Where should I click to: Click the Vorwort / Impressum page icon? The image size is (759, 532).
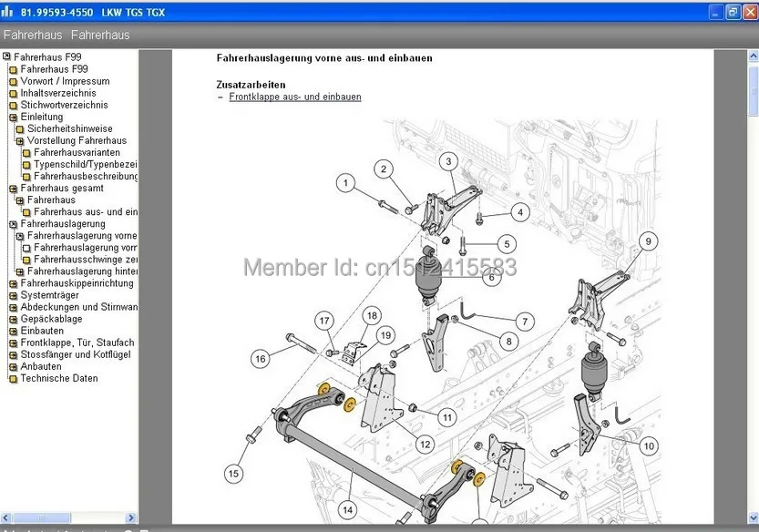click(13, 81)
